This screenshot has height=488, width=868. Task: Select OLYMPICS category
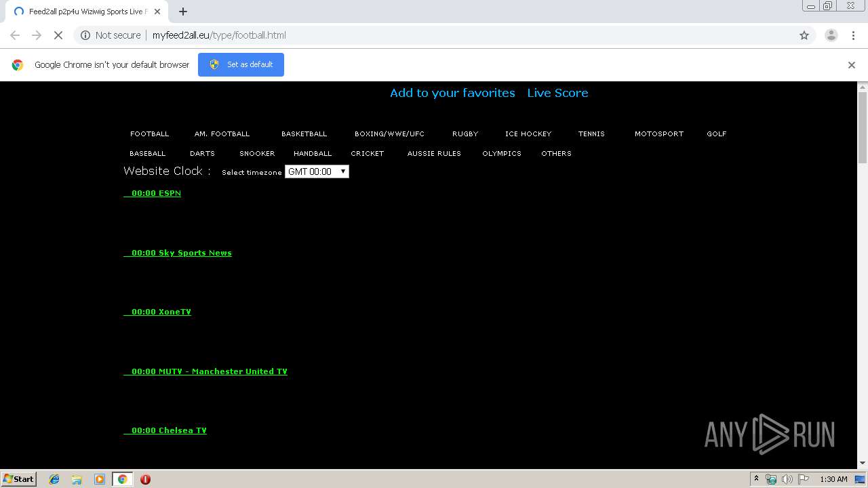click(x=502, y=153)
